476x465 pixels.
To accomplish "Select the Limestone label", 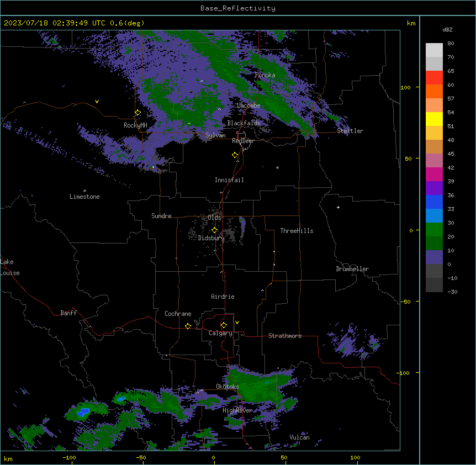I will coord(84,197).
